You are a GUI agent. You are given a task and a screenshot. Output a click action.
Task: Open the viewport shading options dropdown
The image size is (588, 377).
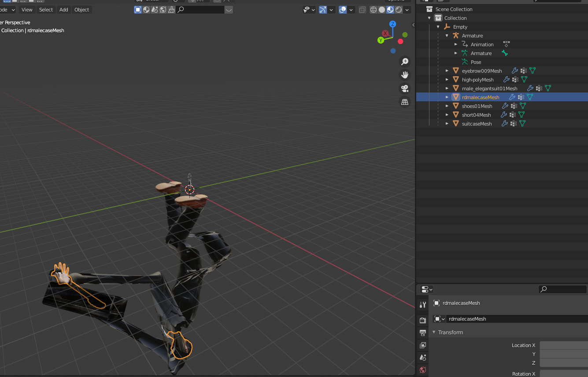point(407,10)
